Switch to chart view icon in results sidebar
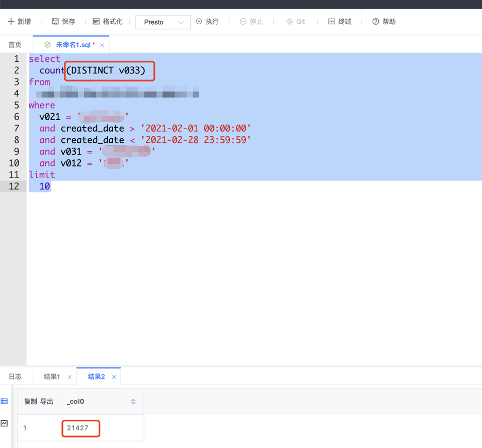 [5, 423]
